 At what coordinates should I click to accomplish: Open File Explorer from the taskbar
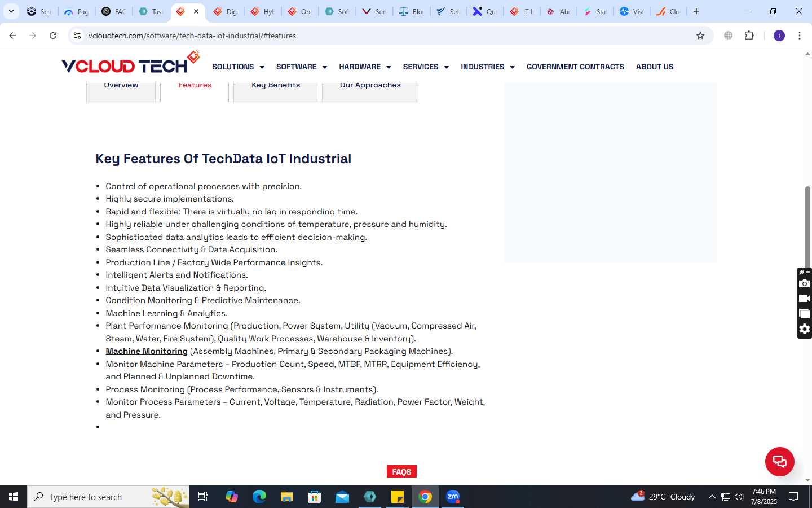coord(286,497)
